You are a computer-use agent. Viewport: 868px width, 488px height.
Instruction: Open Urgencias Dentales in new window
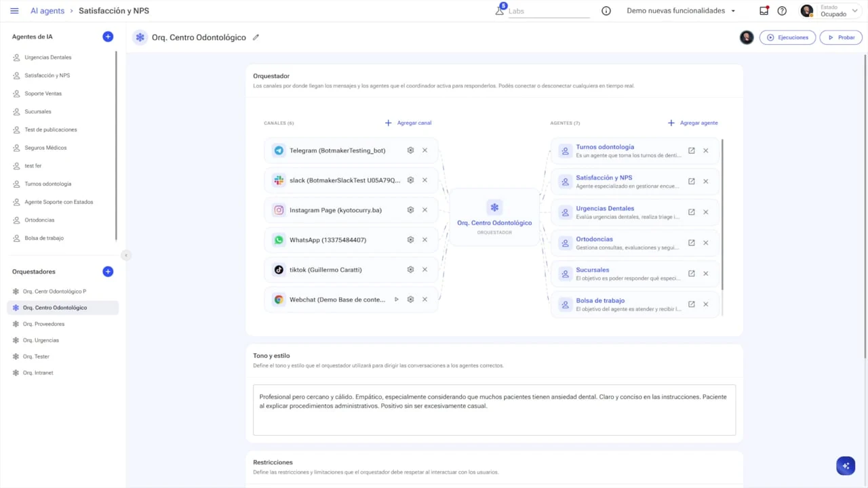point(691,212)
